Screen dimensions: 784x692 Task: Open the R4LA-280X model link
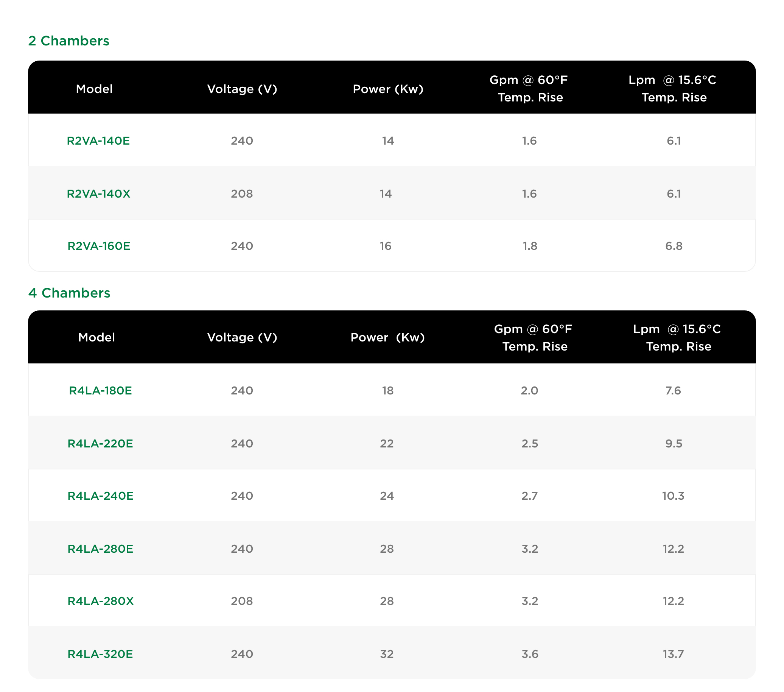point(101,601)
